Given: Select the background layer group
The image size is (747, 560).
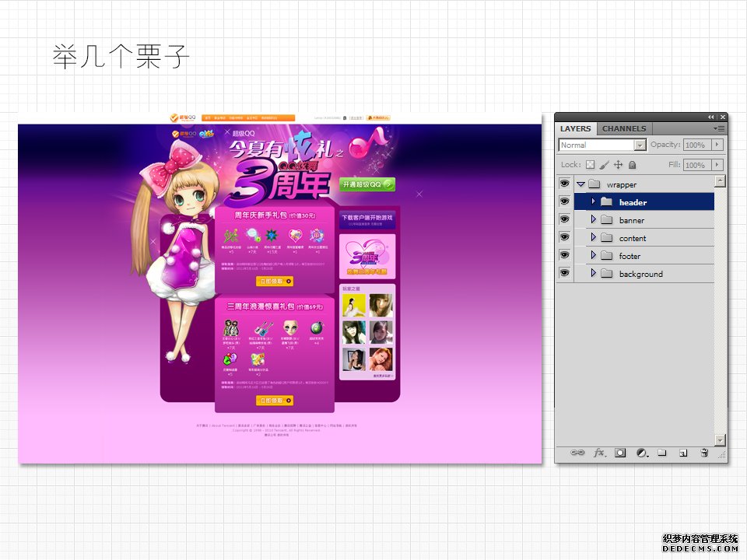Looking at the screenshot, I should tap(644, 274).
